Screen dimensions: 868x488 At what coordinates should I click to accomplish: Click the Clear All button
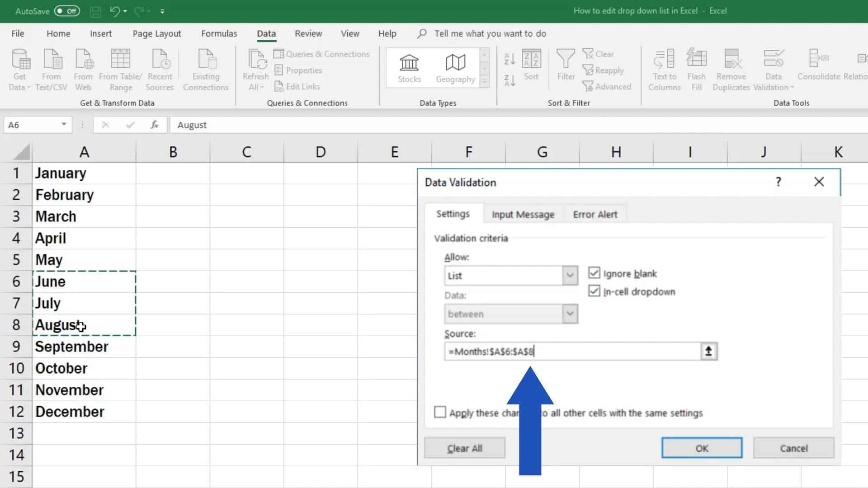[x=464, y=448]
